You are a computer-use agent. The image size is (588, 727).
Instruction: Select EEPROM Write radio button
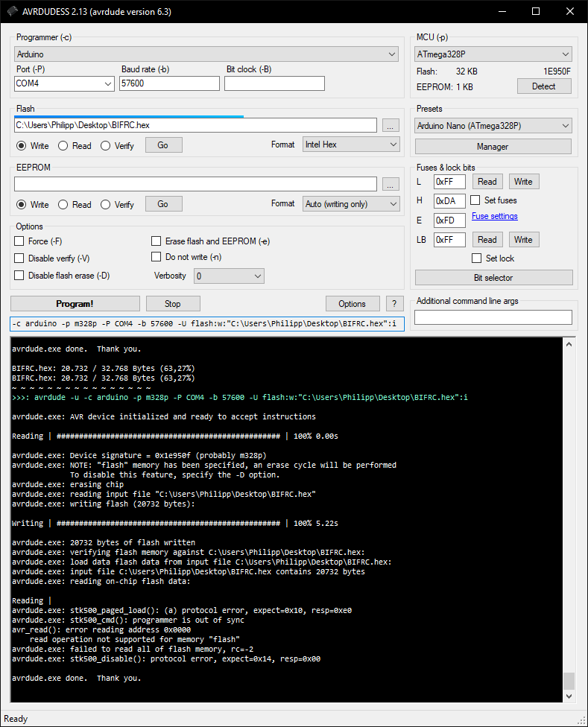point(22,204)
